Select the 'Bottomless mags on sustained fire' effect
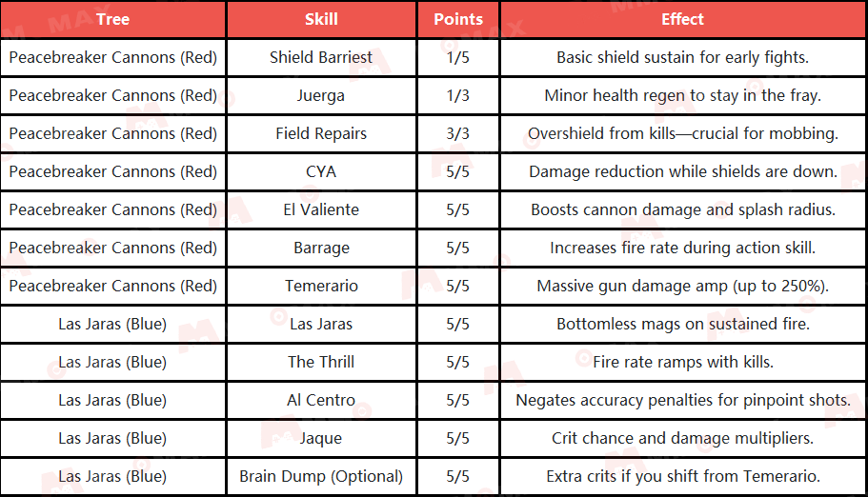Viewport: 868px width, 497px height. [682, 324]
